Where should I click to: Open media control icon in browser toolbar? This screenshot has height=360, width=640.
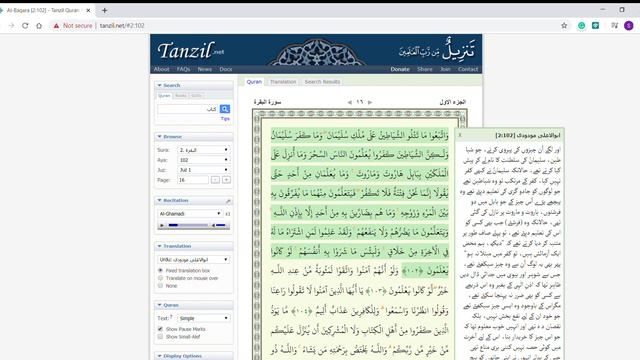coord(614,25)
